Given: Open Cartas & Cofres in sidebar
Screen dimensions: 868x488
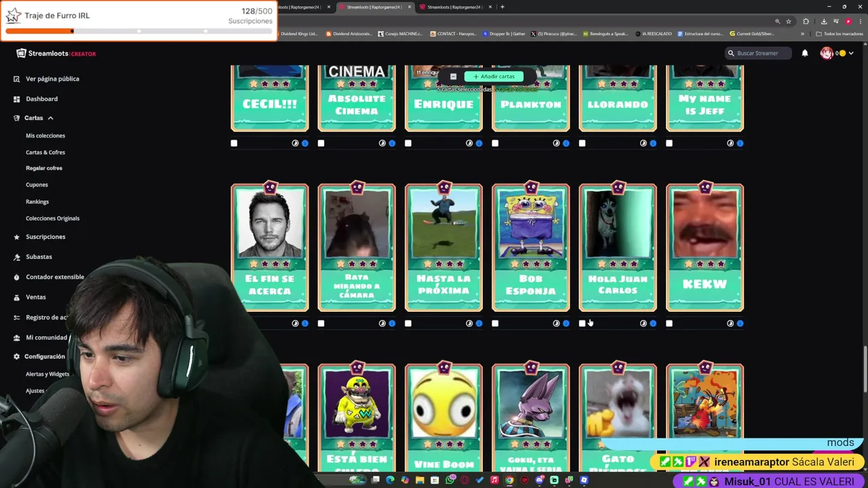Looking at the screenshot, I should click(x=45, y=152).
